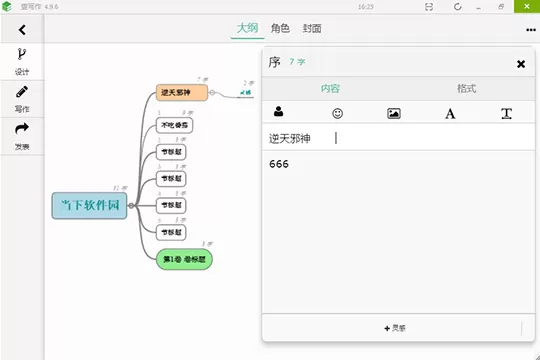The width and height of the screenshot is (540, 360).
Task: Click the screen capture icon in title bar
Action: click(x=429, y=7)
